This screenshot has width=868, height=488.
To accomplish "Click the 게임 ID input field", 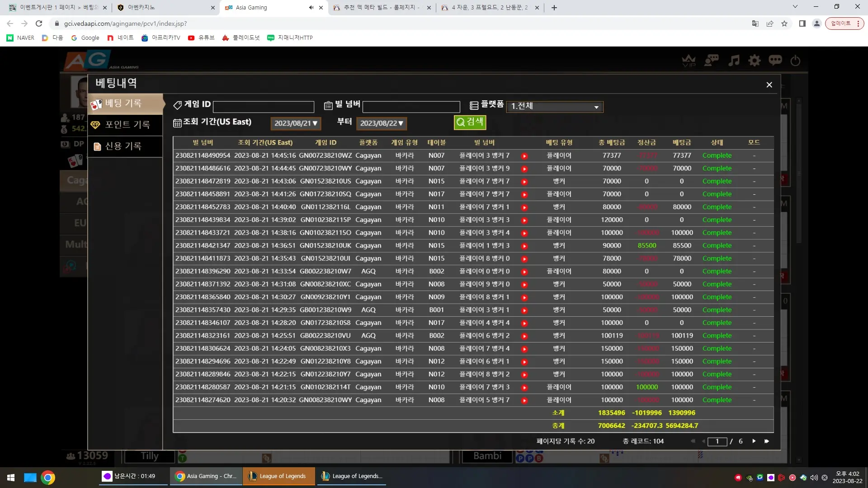I will (x=264, y=107).
